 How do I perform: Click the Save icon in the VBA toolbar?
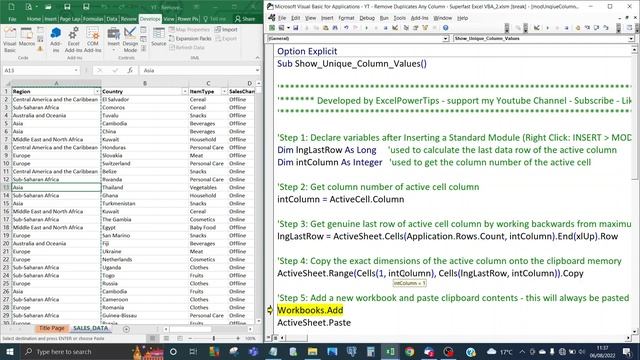coord(296,28)
